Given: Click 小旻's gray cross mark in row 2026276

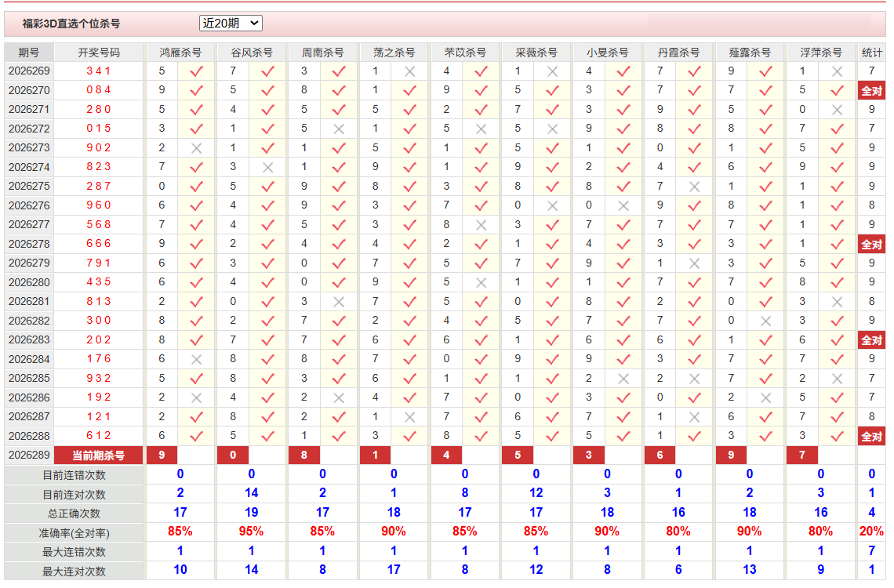Looking at the screenshot, I should click(x=623, y=205).
